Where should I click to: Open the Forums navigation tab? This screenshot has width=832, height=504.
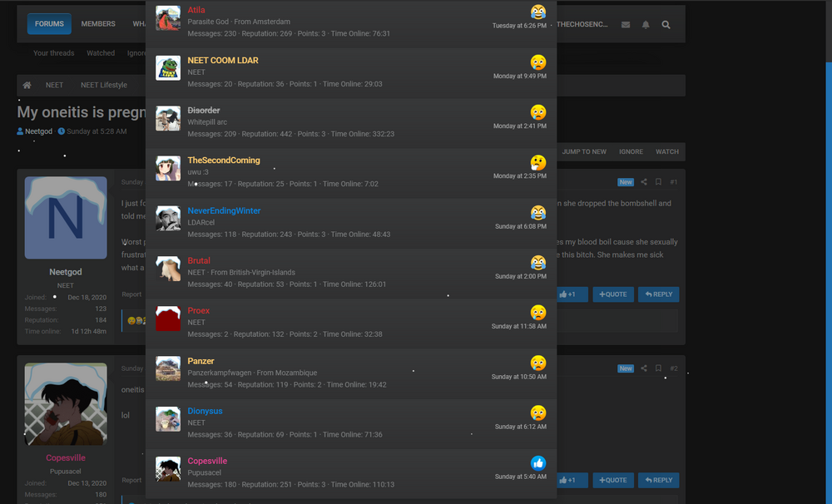pyautogui.click(x=49, y=24)
